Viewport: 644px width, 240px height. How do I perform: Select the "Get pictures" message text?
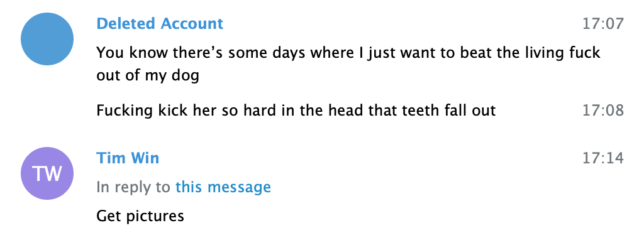[x=140, y=215]
